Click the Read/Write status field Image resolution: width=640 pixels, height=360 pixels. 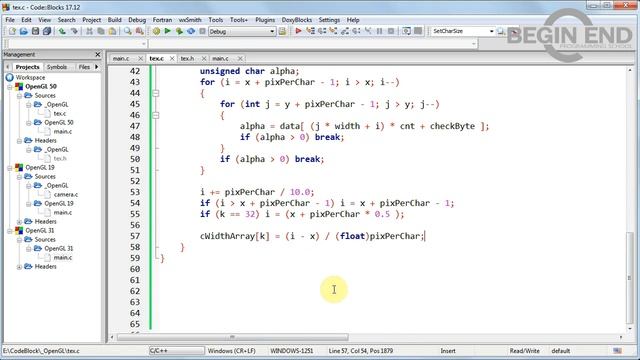click(x=524, y=351)
